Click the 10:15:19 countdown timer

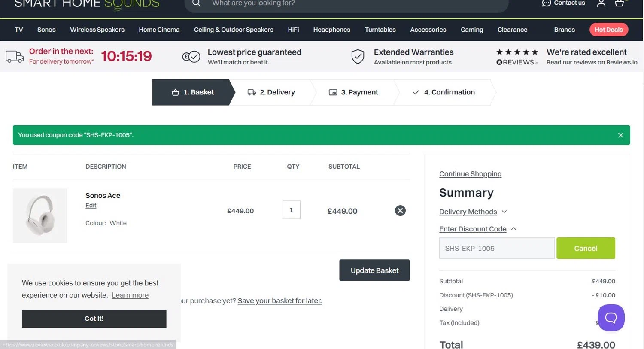(x=126, y=56)
